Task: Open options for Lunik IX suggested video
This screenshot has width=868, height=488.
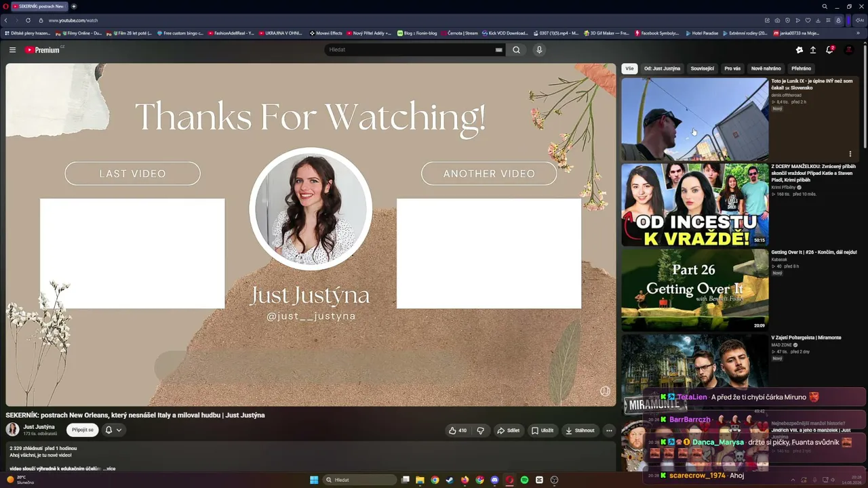Action: coord(850,154)
